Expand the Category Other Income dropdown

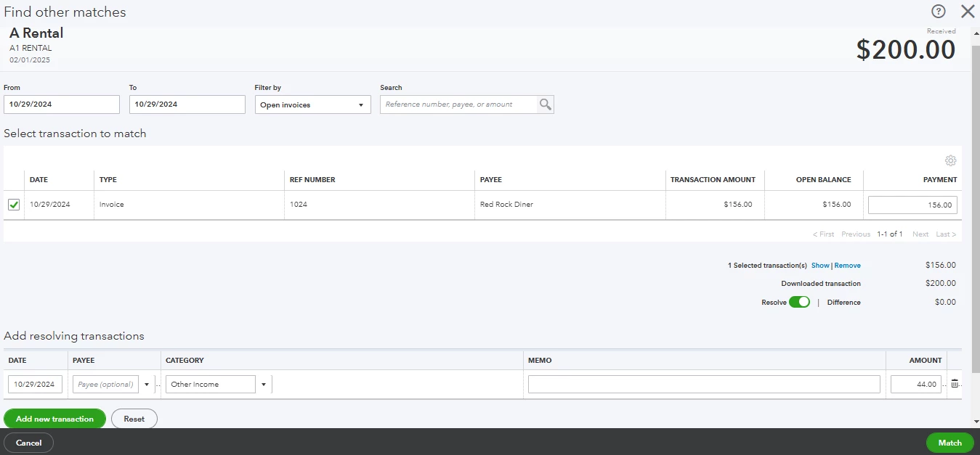[264, 385]
